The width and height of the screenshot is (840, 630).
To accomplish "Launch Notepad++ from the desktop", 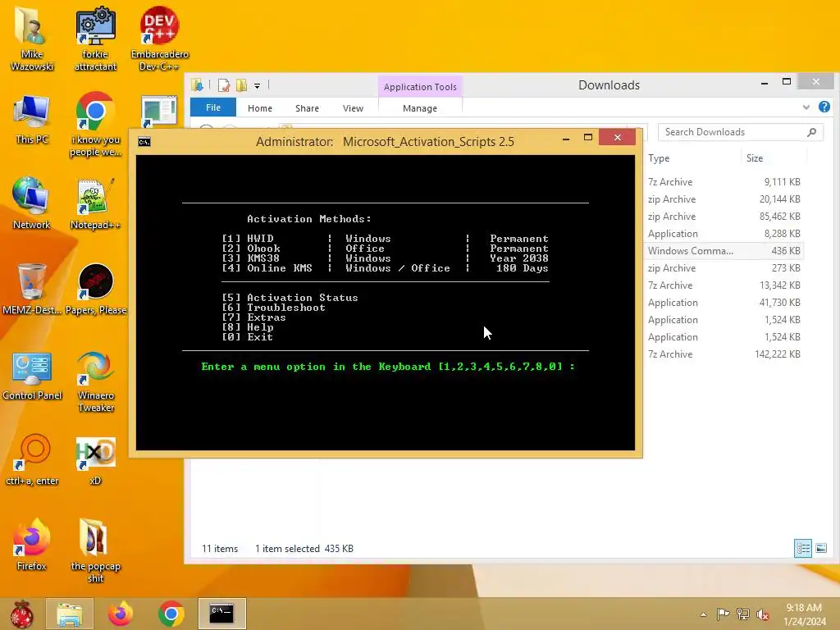I will pyautogui.click(x=95, y=203).
